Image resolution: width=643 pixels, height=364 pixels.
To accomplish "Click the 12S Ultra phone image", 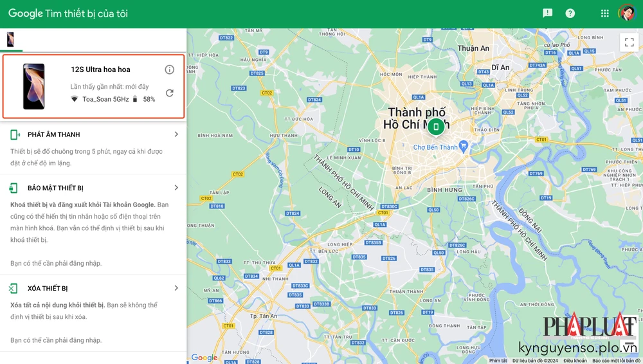I will 33,87.
